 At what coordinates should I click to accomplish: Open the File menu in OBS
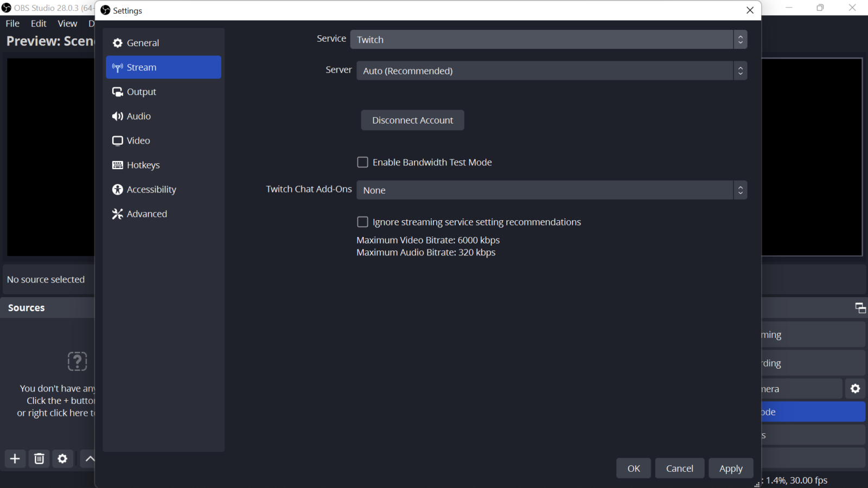[12, 23]
